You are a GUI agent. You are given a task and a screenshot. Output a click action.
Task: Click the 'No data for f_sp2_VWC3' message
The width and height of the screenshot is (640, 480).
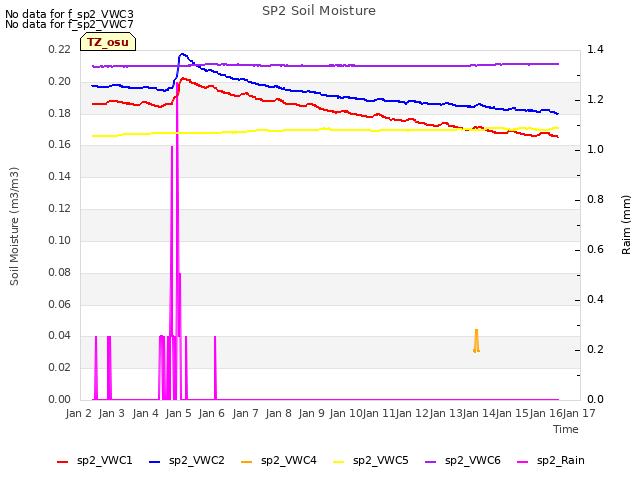69,14
